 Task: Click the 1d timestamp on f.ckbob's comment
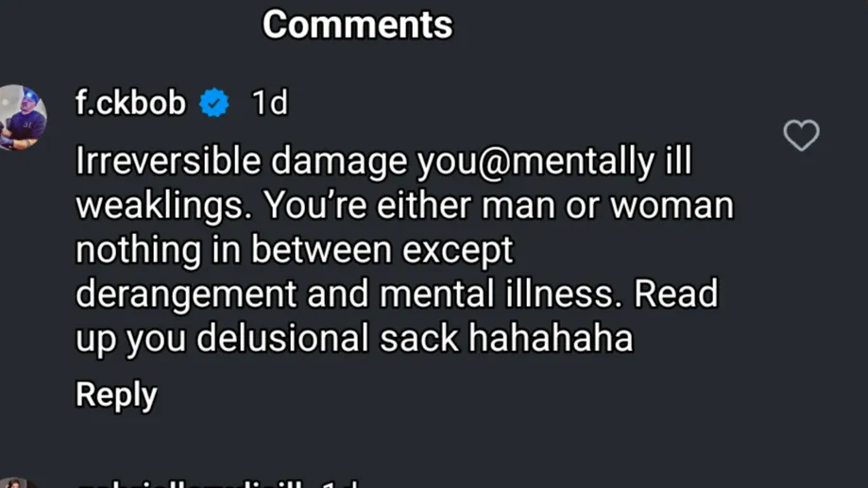[269, 103]
